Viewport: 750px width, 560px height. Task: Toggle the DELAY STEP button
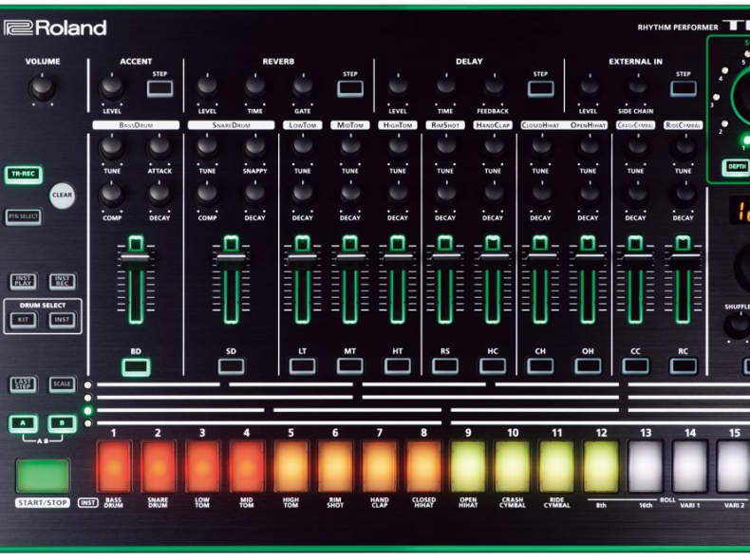pos(540,88)
